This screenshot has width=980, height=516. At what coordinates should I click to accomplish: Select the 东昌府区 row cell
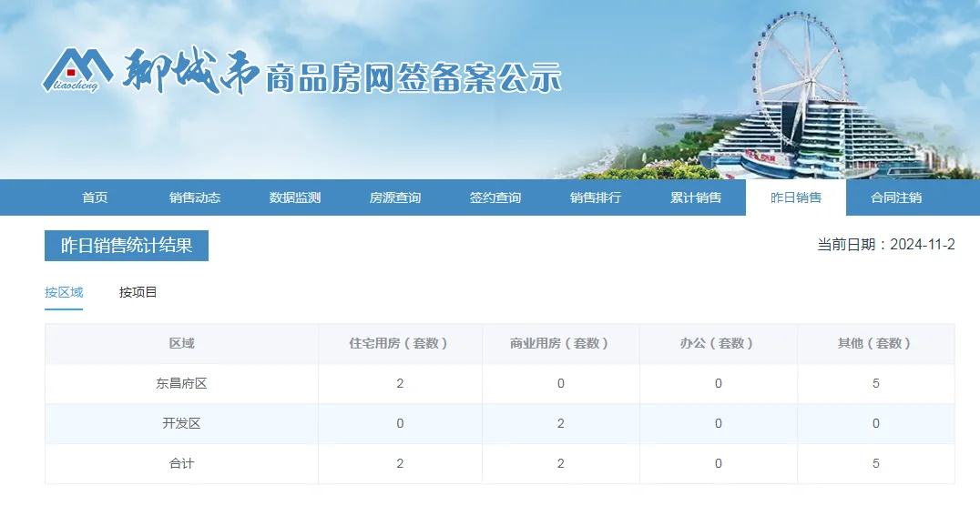point(181,384)
